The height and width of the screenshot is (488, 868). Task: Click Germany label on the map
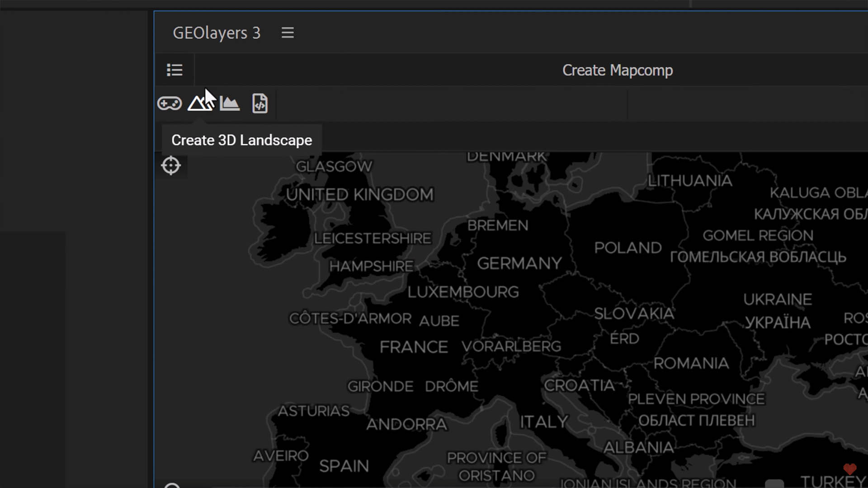pyautogui.click(x=519, y=263)
